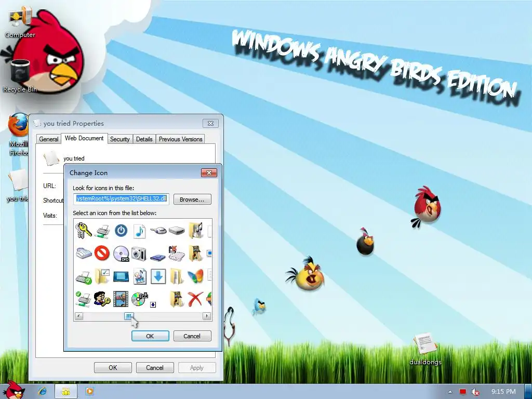Pick the blue music note file icon
Viewport: 532px width, 399px height.
[x=139, y=231]
